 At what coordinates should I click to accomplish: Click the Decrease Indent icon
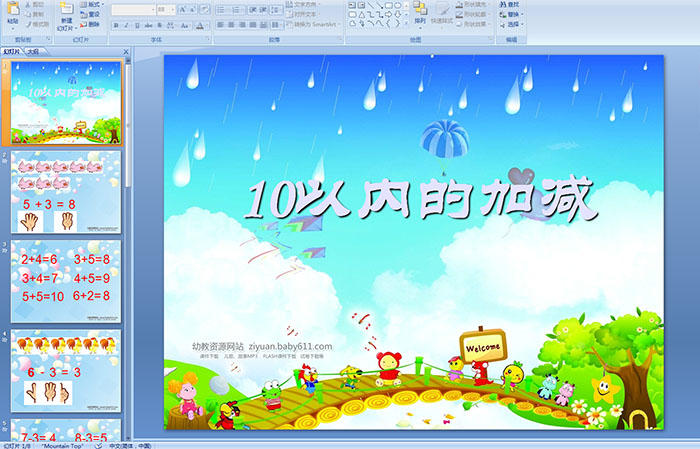coord(253,10)
